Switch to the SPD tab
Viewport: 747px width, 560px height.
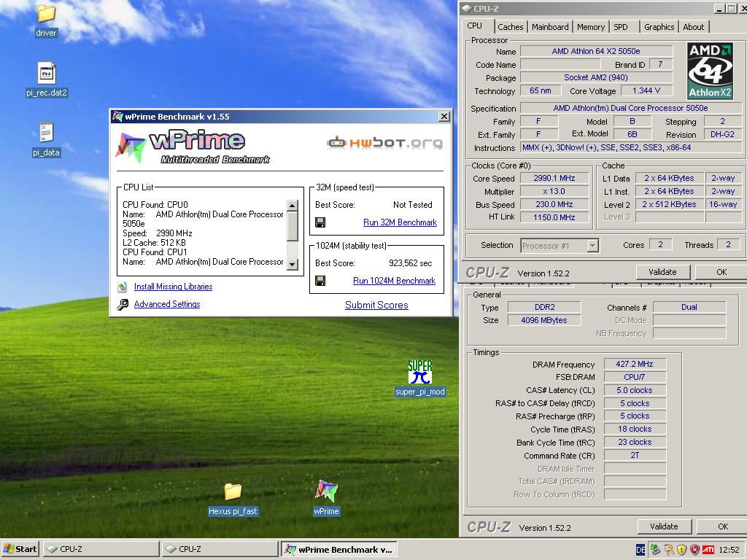[x=621, y=27]
